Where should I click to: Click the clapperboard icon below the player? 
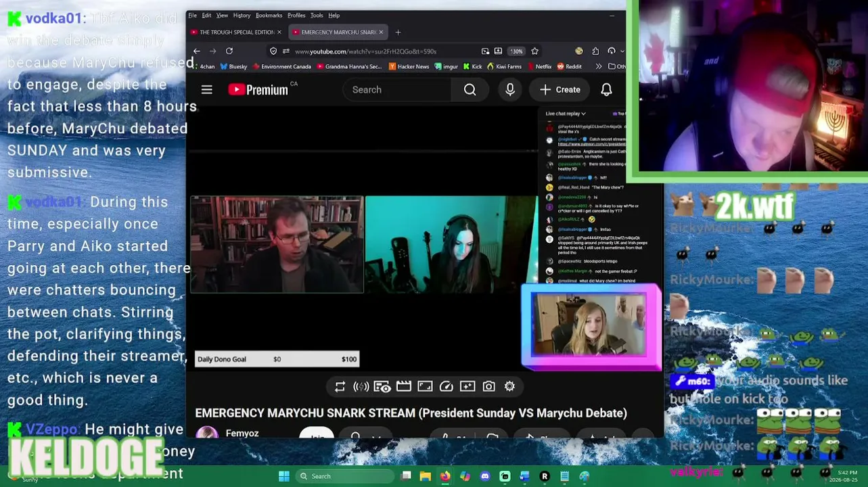[x=404, y=386]
